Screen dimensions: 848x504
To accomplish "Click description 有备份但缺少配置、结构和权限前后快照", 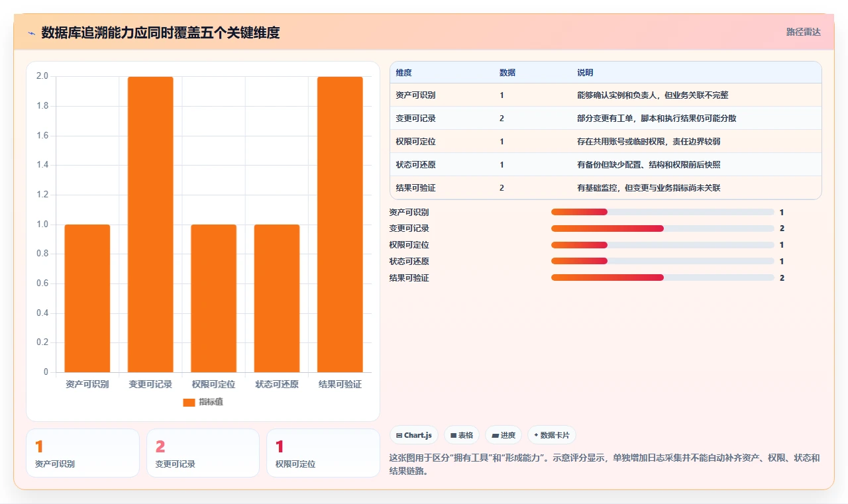I will point(649,165).
